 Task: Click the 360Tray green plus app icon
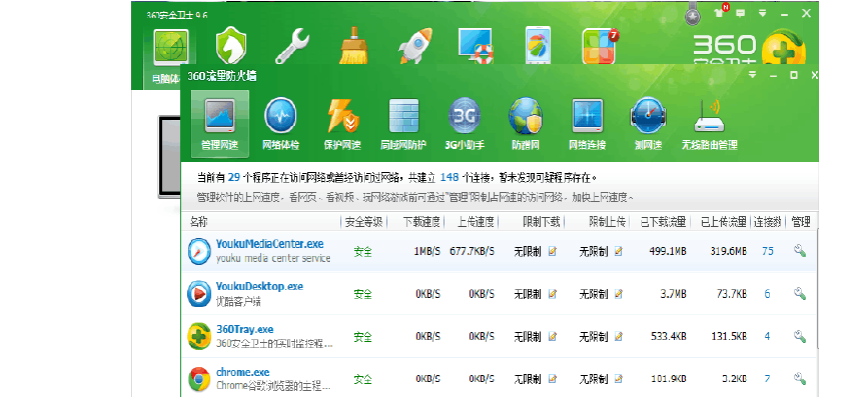[x=198, y=337]
